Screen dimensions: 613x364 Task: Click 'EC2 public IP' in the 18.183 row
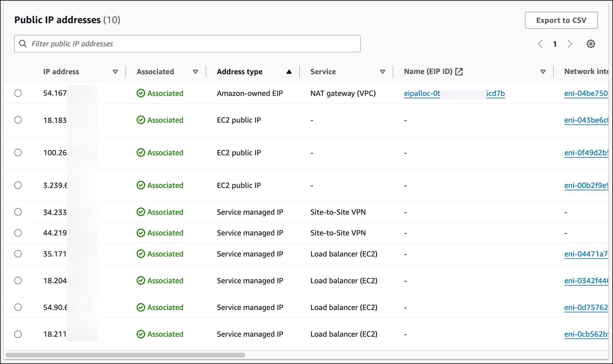tap(239, 120)
